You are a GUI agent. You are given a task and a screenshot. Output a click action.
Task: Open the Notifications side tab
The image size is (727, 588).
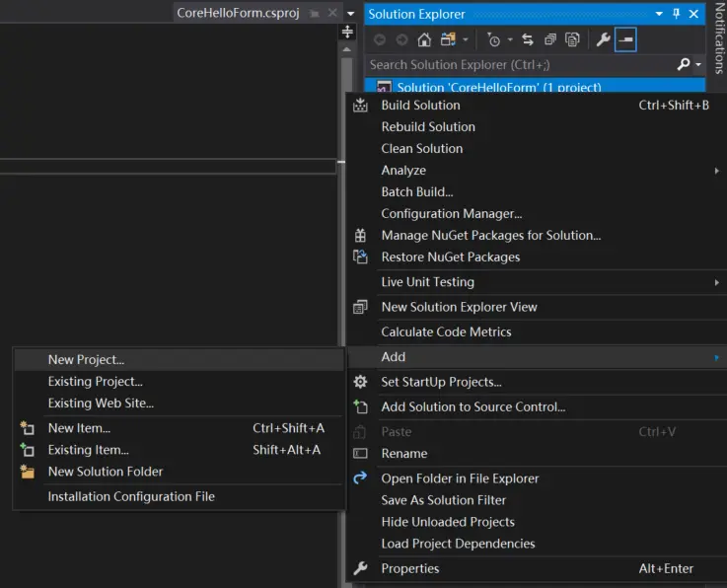tap(719, 38)
